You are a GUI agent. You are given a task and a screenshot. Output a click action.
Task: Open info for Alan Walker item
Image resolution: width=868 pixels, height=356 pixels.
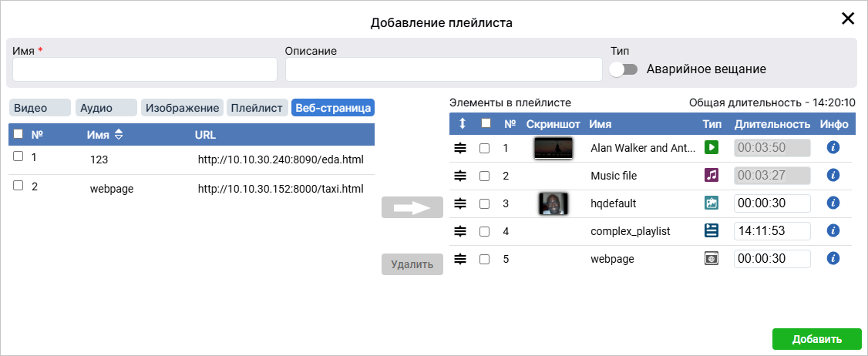click(x=833, y=147)
